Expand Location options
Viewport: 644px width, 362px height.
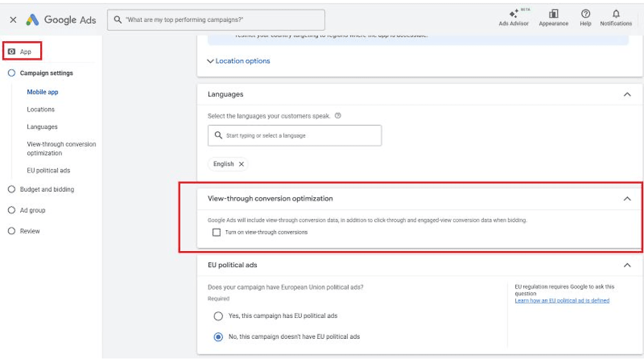[x=239, y=61]
